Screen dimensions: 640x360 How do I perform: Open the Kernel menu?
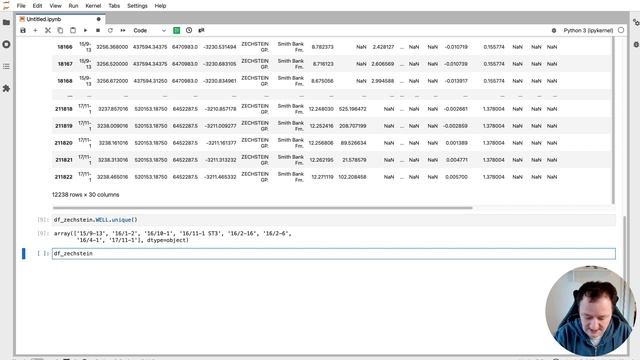pyautogui.click(x=93, y=6)
